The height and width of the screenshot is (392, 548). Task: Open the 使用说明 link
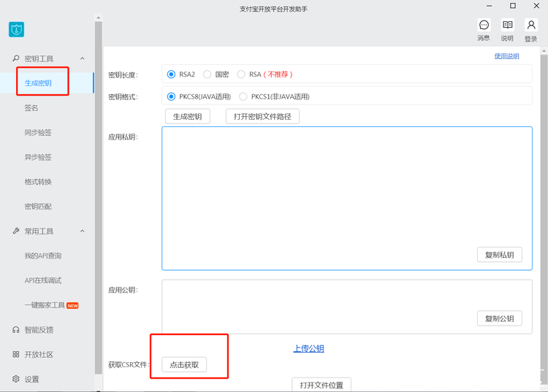click(x=506, y=56)
